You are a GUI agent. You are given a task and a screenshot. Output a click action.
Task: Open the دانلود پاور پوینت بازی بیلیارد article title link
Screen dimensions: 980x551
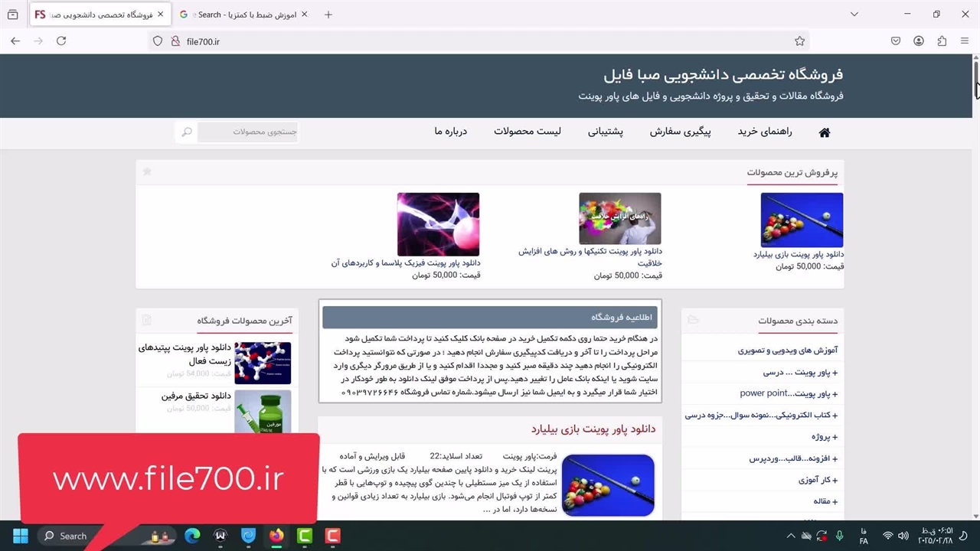[593, 429]
